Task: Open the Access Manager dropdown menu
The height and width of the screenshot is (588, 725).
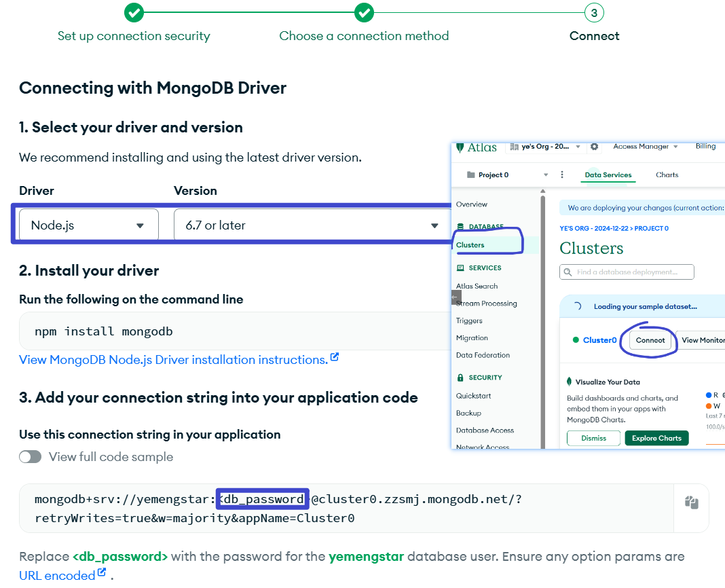Action: [x=646, y=147]
